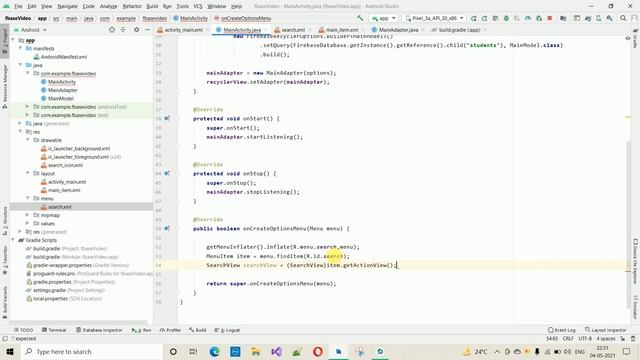Open the Build tool window
This screenshot has height=360, width=640.
pos(198,330)
